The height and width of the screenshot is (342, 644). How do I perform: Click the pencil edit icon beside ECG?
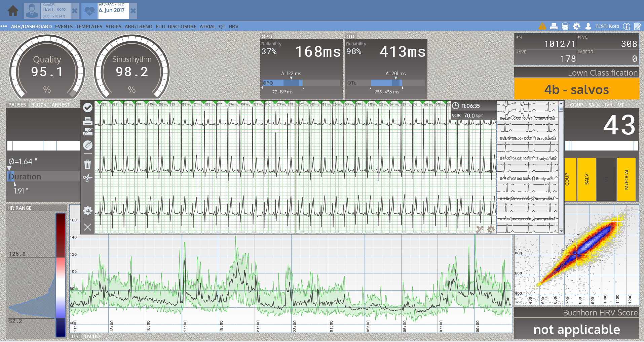coord(87,145)
